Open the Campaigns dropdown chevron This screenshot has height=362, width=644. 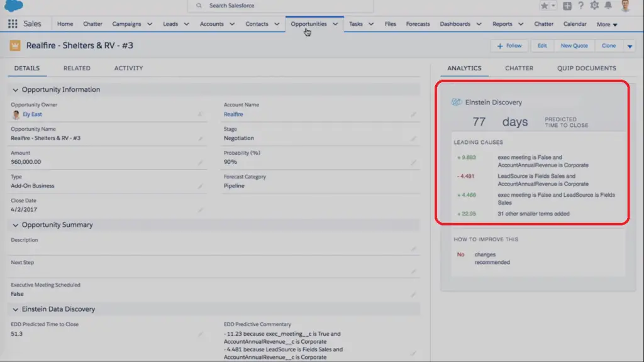click(x=150, y=25)
